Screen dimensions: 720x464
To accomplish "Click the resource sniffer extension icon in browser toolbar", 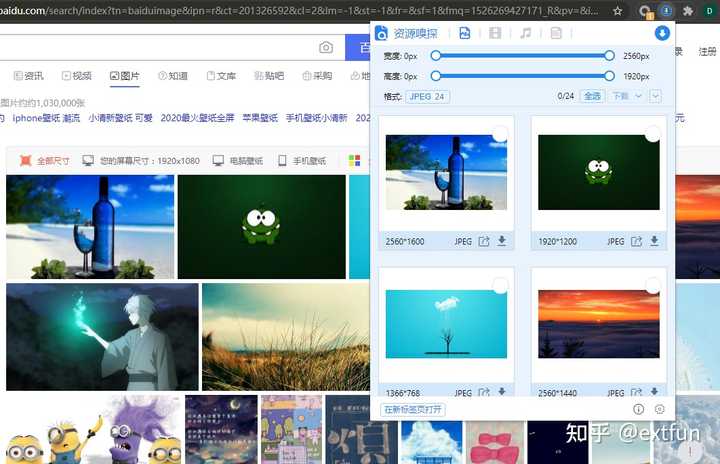I will click(x=666, y=11).
